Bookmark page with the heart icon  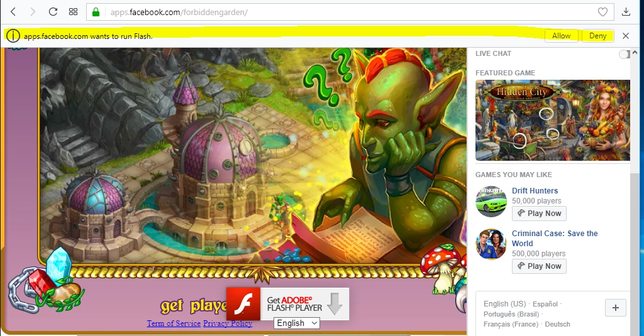602,13
